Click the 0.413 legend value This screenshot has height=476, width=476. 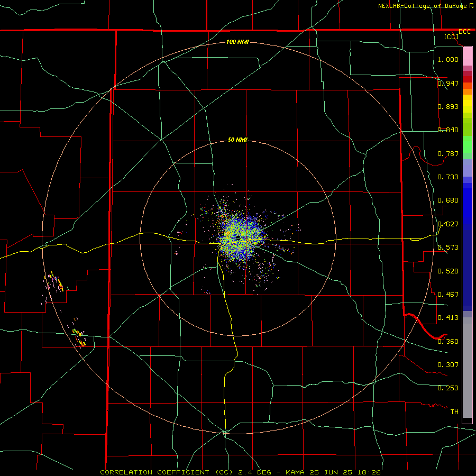point(448,318)
